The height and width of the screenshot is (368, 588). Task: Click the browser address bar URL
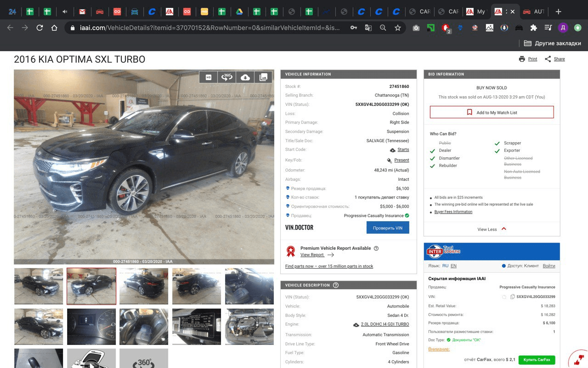pos(209,28)
